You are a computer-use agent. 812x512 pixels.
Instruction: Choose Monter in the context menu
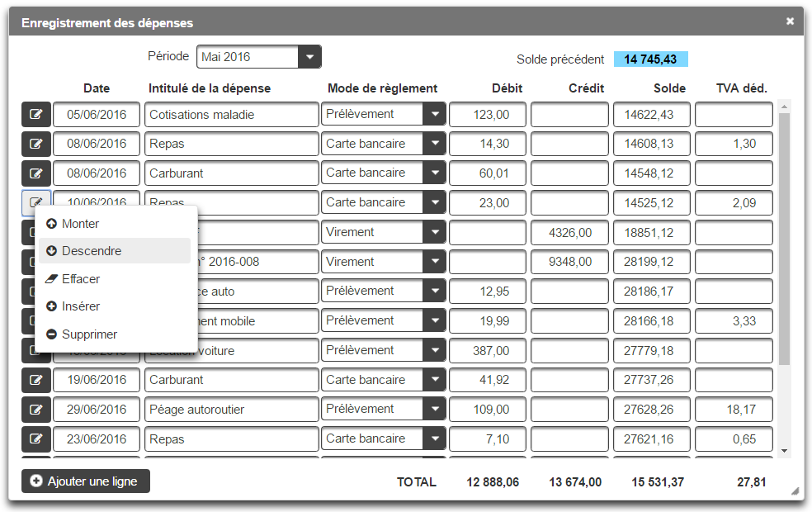(115, 223)
